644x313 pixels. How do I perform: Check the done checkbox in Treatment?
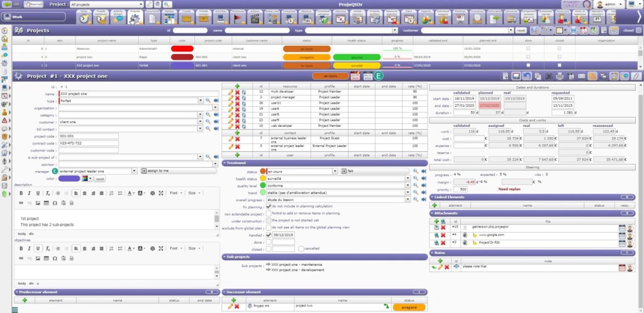pyautogui.click(x=269, y=242)
